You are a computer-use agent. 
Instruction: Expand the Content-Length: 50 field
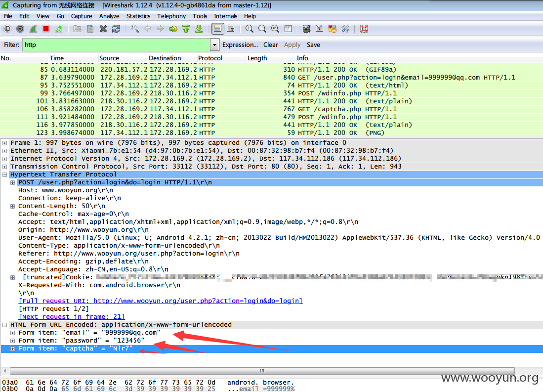[12, 206]
